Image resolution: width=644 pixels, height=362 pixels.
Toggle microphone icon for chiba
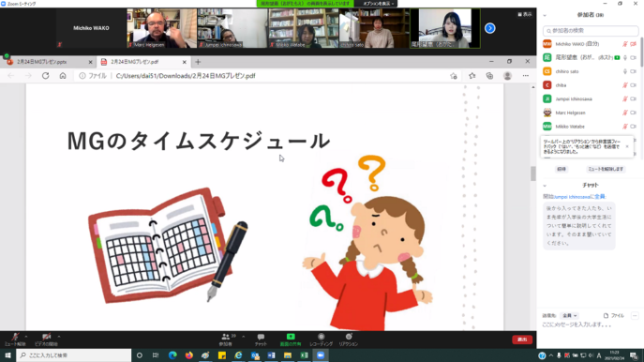(x=625, y=85)
